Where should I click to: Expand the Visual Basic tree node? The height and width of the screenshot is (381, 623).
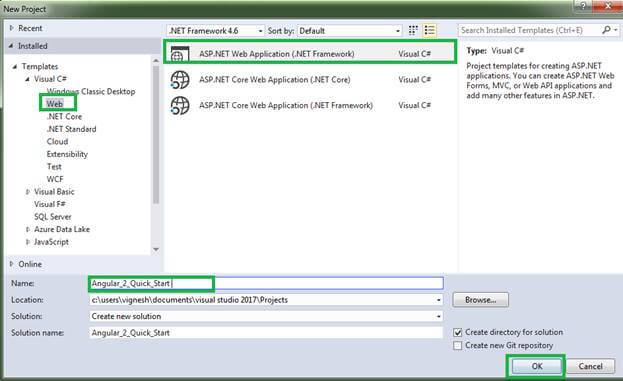click(27, 192)
